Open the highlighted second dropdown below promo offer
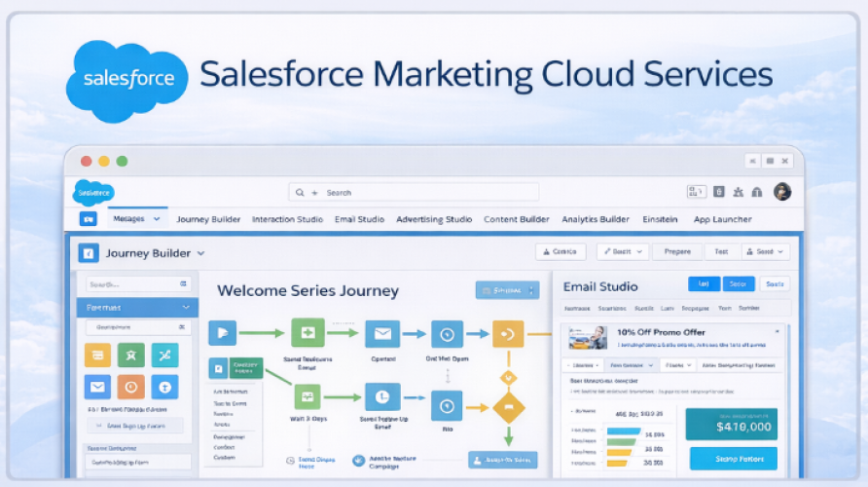The image size is (868, 487). (x=632, y=365)
